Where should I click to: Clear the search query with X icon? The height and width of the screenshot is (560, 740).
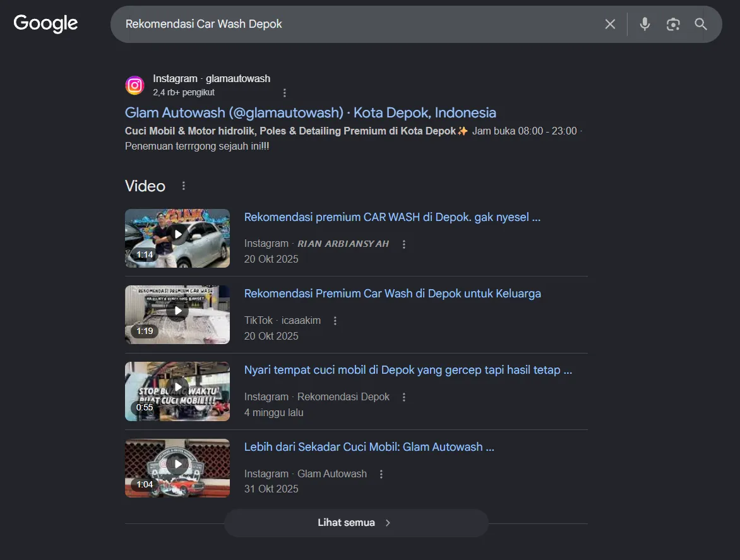(610, 24)
